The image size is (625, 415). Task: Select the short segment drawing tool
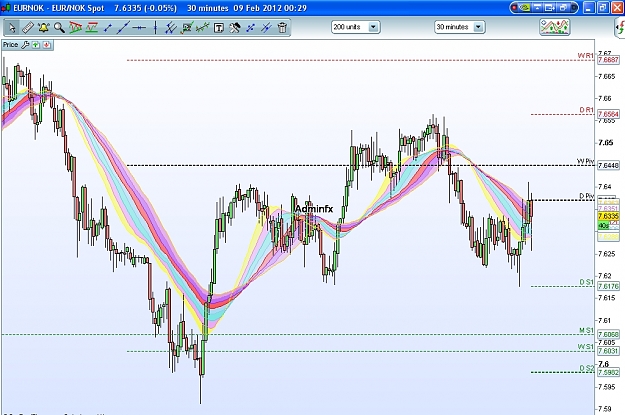pyautogui.click(x=107, y=28)
